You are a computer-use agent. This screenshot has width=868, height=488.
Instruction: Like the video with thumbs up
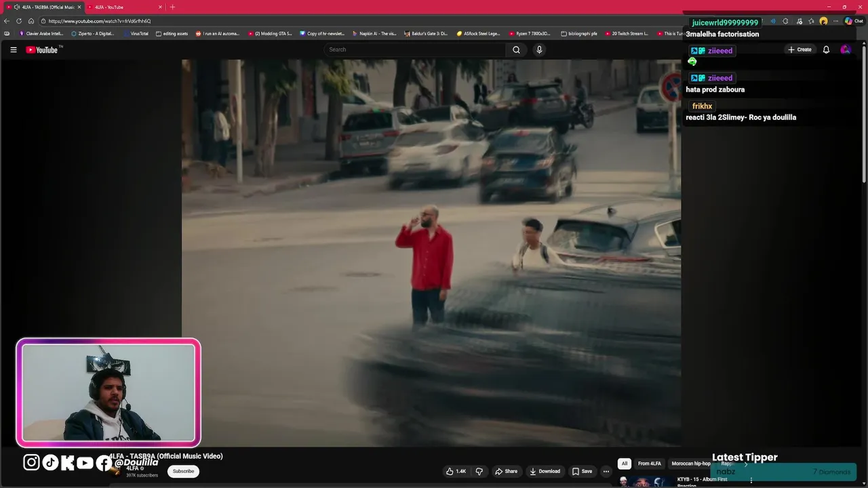click(x=456, y=471)
